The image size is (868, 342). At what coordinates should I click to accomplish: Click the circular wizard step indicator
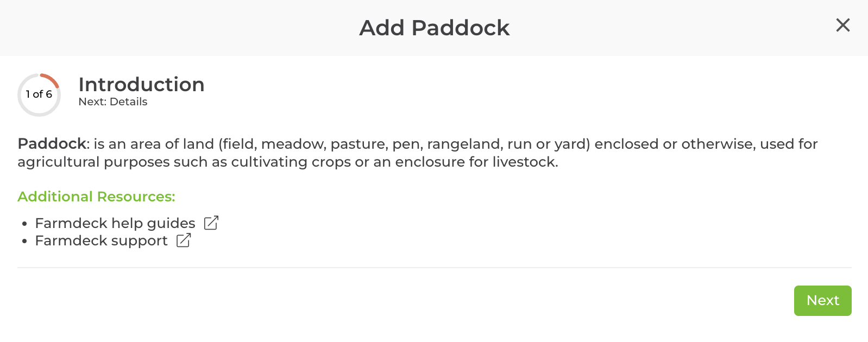(x=39, y=94)
